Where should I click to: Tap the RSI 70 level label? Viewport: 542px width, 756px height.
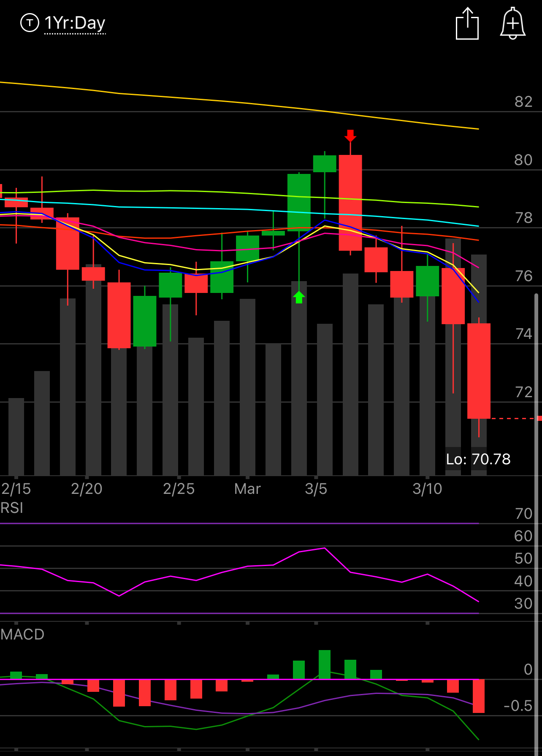[x=523, y=514]
